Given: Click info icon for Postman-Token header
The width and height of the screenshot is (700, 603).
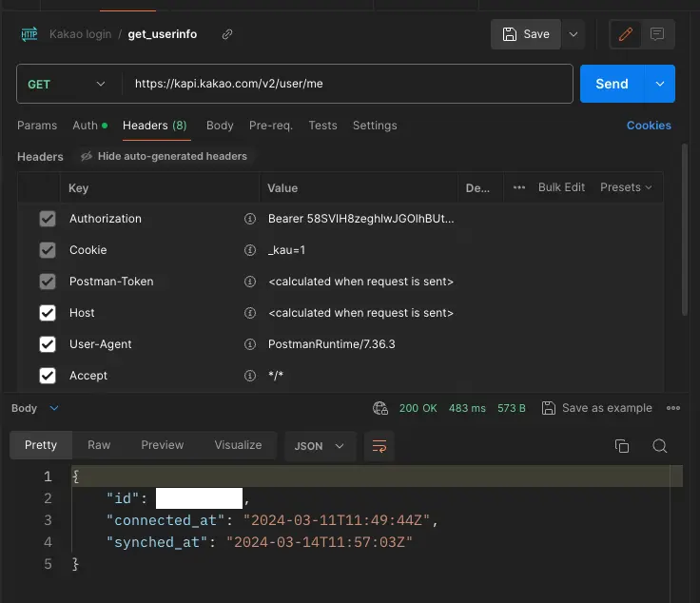Looking at the screenshot, I should click(x=250, y=282).
